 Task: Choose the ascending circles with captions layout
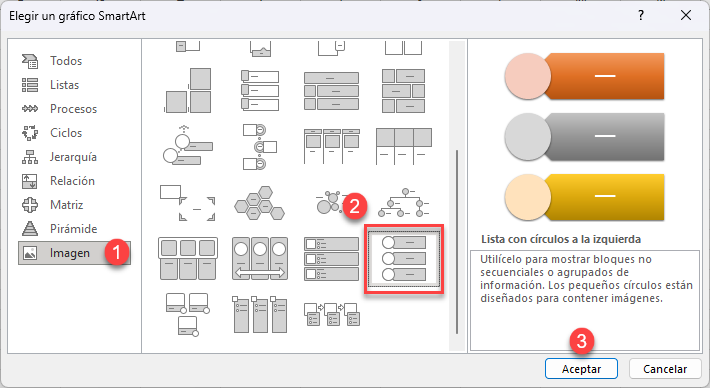pos(187,145)
